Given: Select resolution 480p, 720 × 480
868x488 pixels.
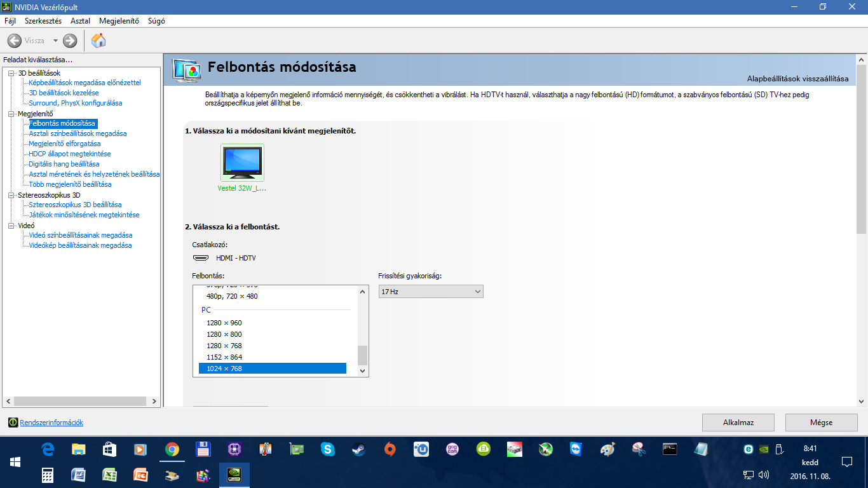Looking at the screenshot, I should (232, 296).
